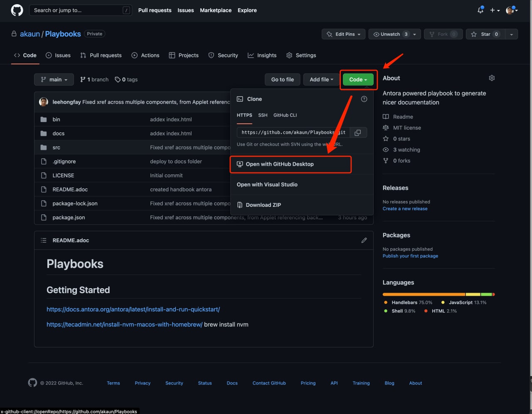Viewport: 532px width, 414px height.
Task: View the Insights tab
Action: tap(262, 55)
